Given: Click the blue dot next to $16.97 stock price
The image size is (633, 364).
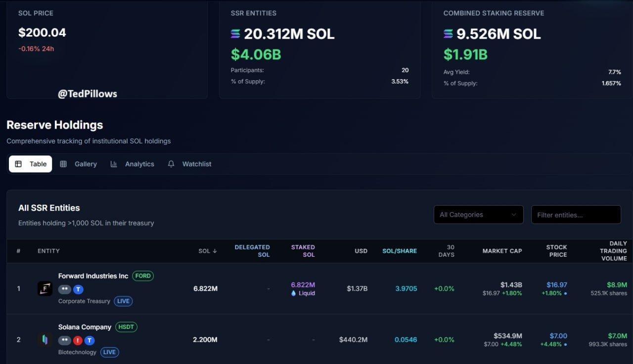Looking at the screenshot, I should (566, 293).
